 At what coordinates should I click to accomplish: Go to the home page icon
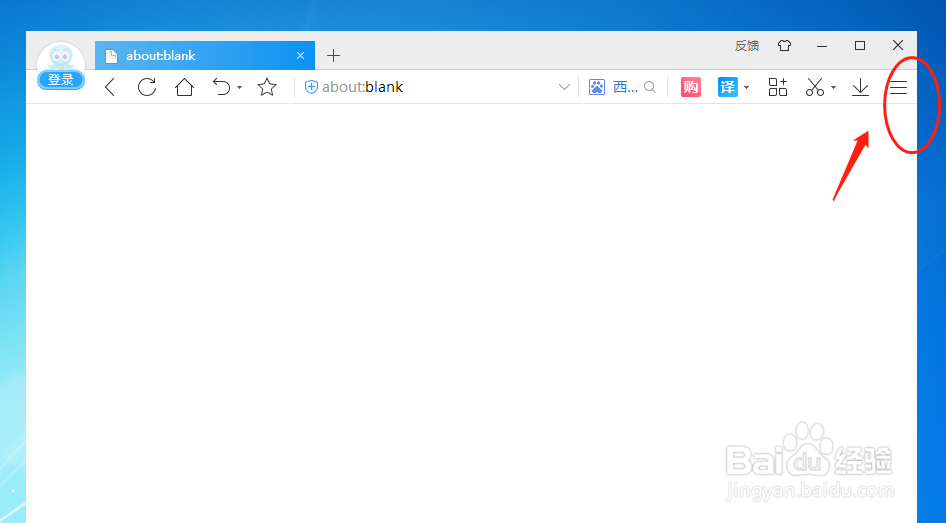tap(184, 87)
